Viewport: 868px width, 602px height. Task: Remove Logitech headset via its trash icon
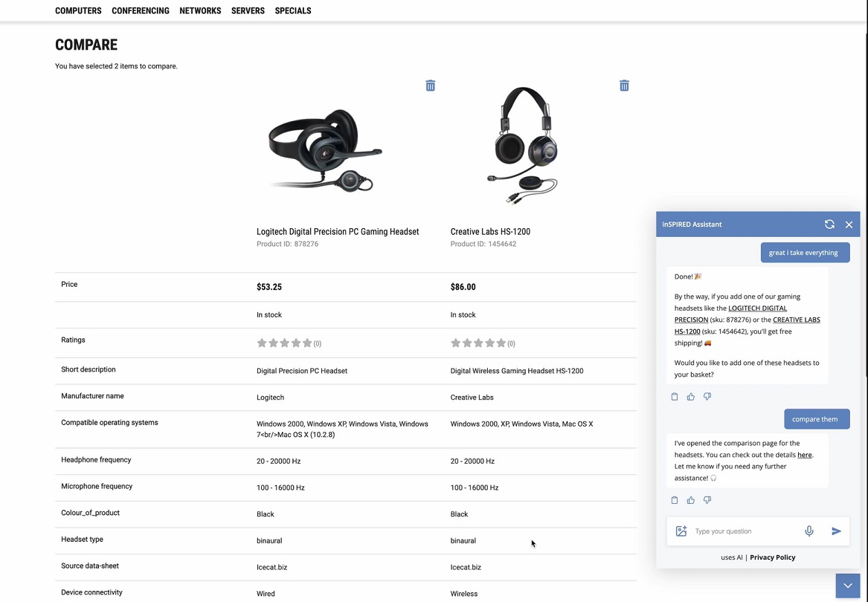click(430, 85)
